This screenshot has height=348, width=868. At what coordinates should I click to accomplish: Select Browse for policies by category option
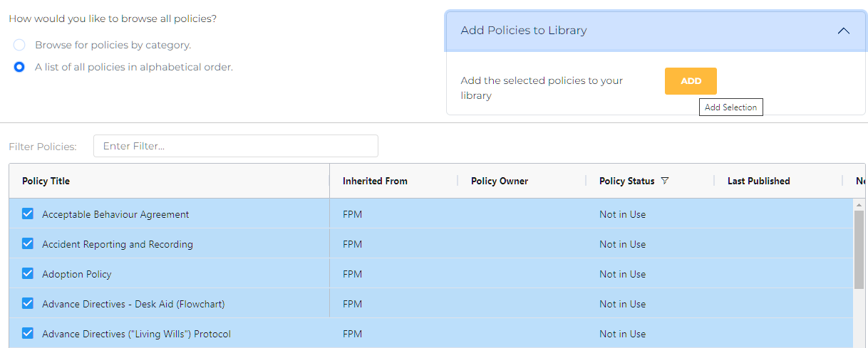[20, 46]
